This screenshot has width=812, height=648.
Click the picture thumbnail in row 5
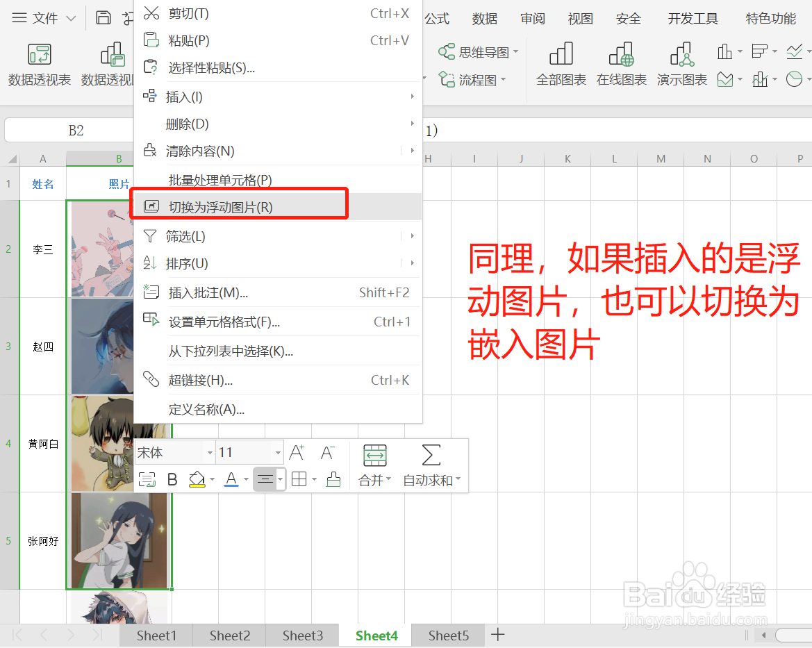[x=119, y=540]
